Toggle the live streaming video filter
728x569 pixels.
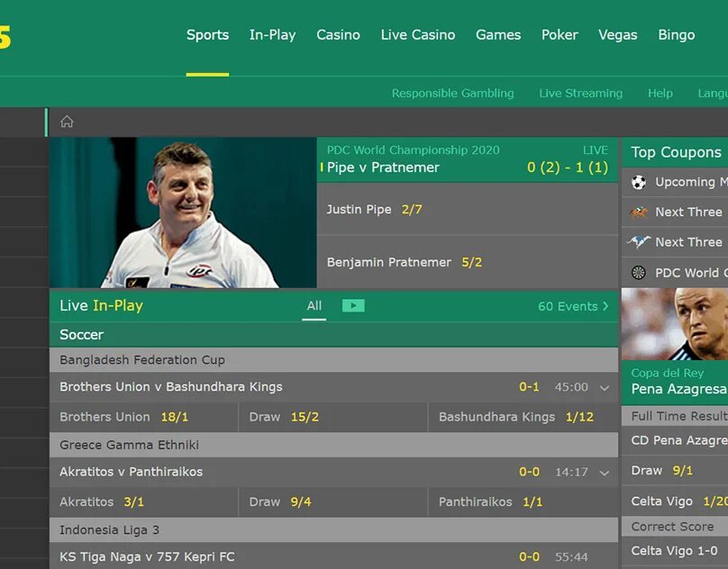[x=353, y=306]
